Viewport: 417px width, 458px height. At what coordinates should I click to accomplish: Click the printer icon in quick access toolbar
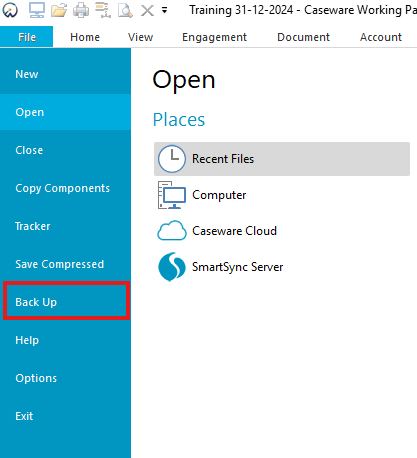coord(81,10)
